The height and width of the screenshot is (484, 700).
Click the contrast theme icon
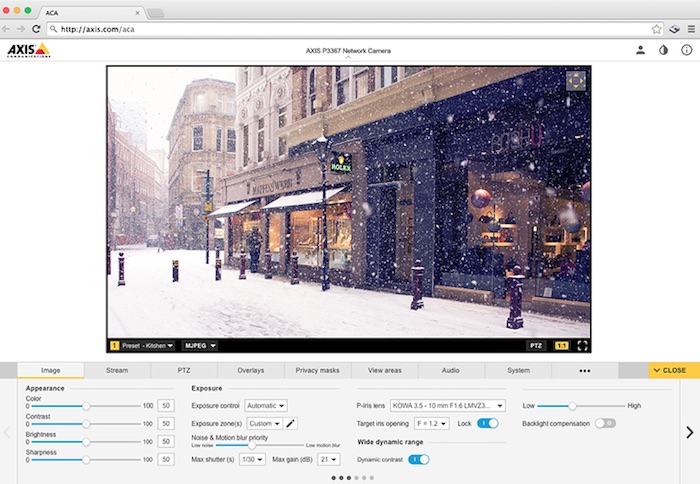point(663,50)
